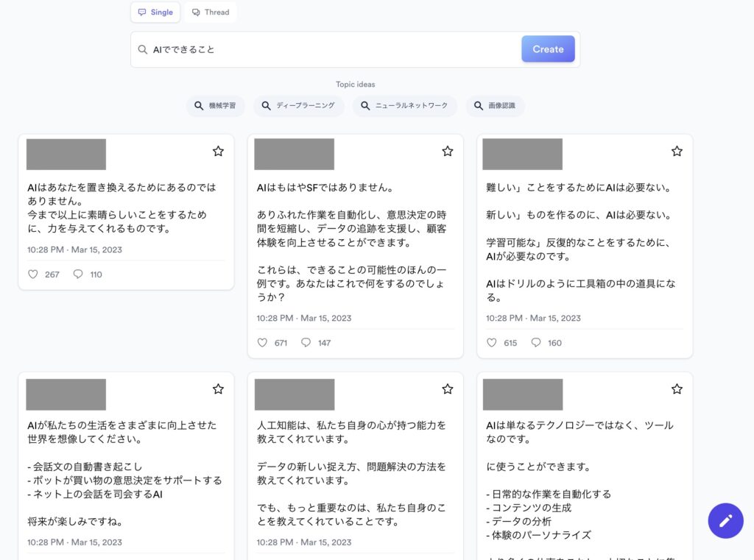The image size is (754, 560).
Task: Click the heart icon with 267 likes
Action: pyautogui.click(x=32, y=274)
